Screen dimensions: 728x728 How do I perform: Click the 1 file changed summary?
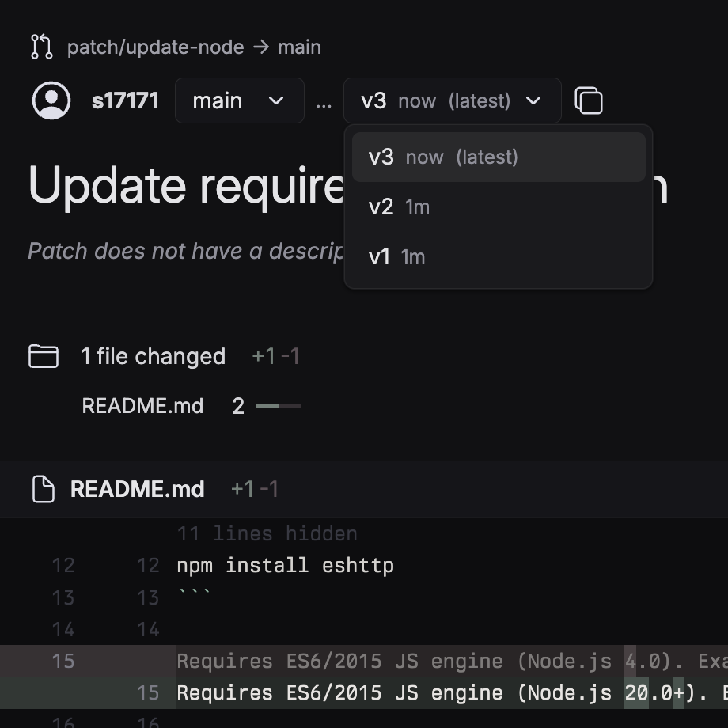click(x=153, y=356)
